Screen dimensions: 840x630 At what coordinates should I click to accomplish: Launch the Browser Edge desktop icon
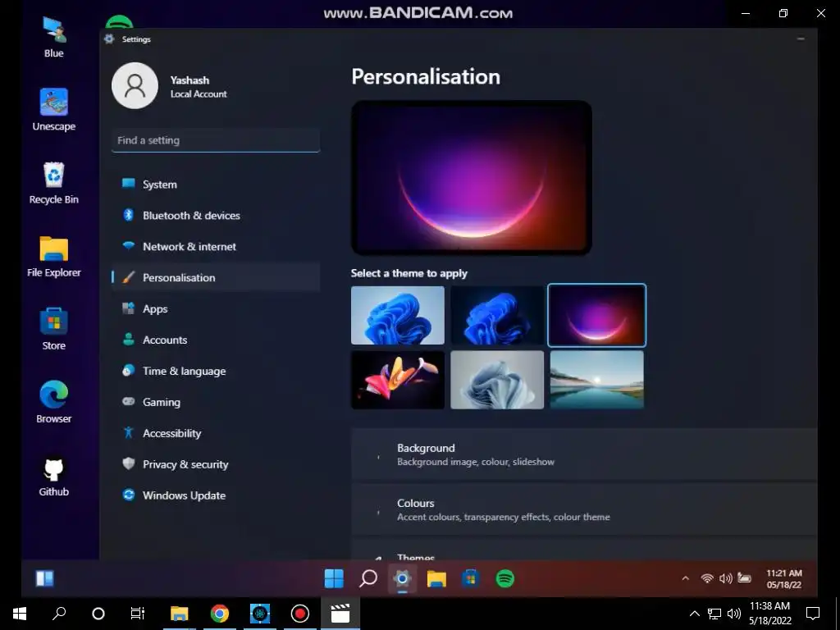tap(53, 402)
